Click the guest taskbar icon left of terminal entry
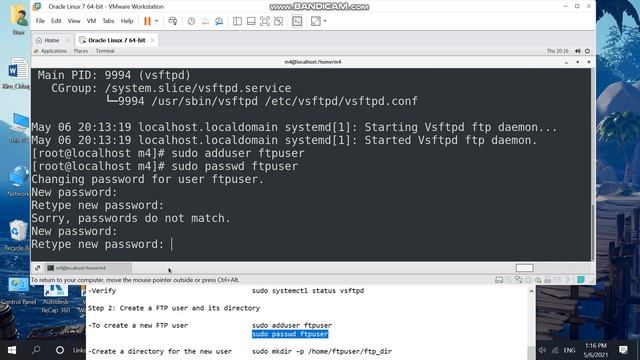 (38, 268)
